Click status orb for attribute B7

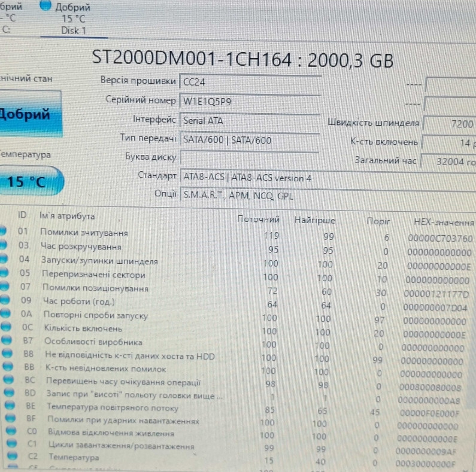pos(7,340)
